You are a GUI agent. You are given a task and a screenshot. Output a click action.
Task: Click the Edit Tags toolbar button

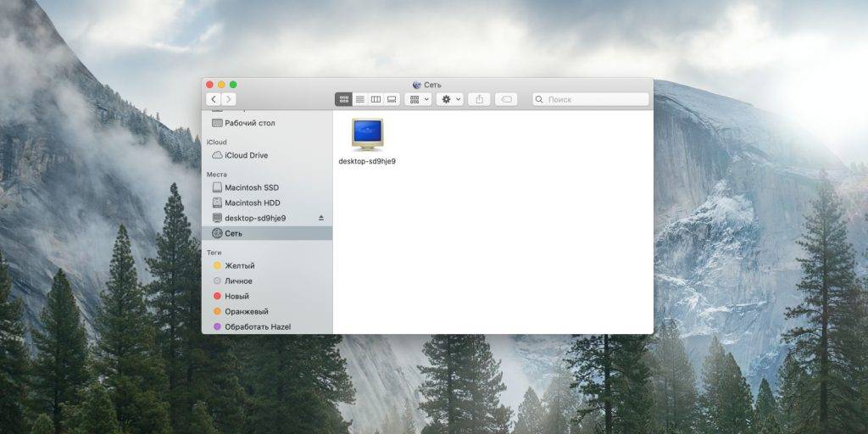[506, 99]
